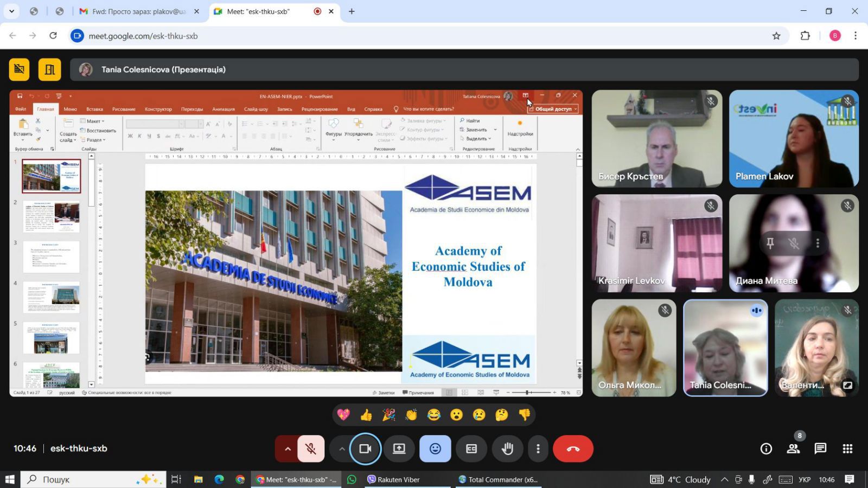Send the sad crying face emoji reaction
Viewport: 868px width, 488px height.
coord(479,415)
